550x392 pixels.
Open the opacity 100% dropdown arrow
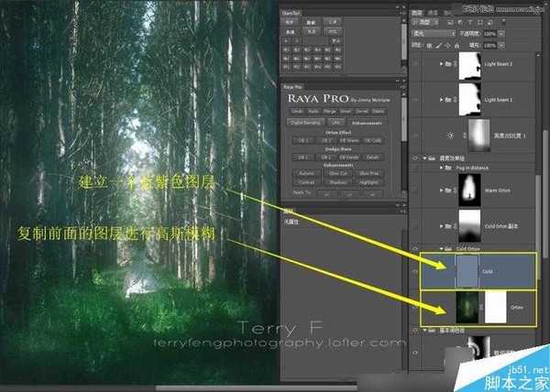coord(501,34)
